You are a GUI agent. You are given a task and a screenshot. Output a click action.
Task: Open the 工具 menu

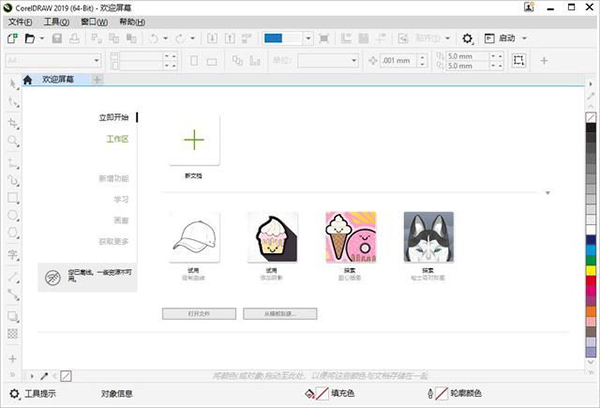click(56, 22)
